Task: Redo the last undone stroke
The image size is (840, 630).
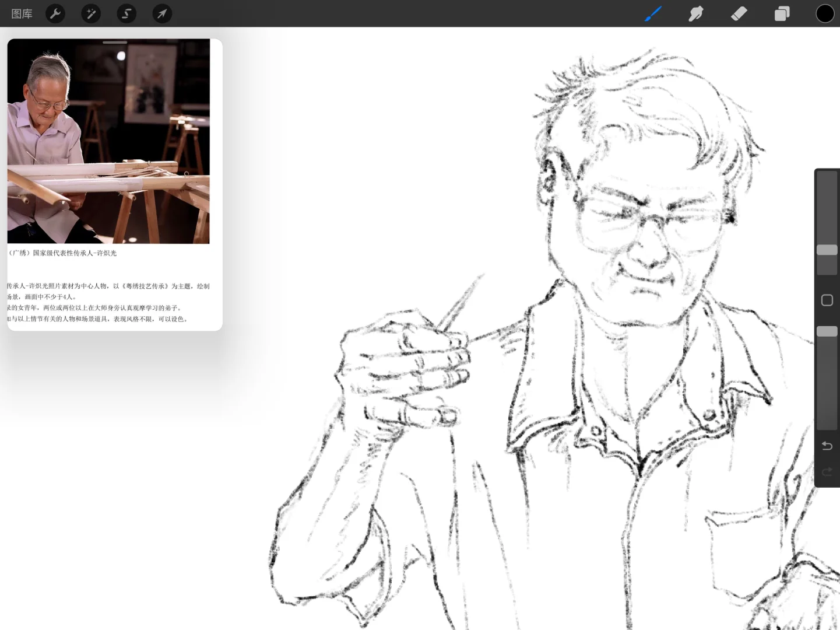Action: [x=827, y=471]
